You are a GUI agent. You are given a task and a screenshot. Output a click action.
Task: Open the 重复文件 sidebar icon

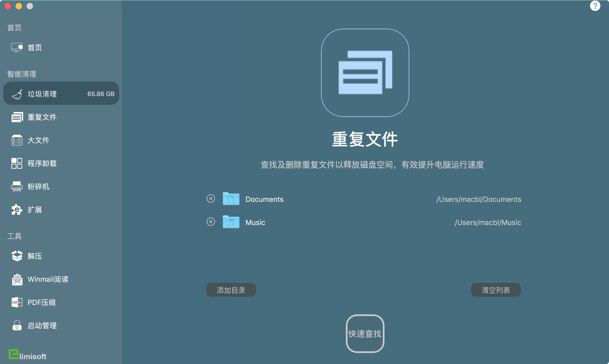pos(17,117)
